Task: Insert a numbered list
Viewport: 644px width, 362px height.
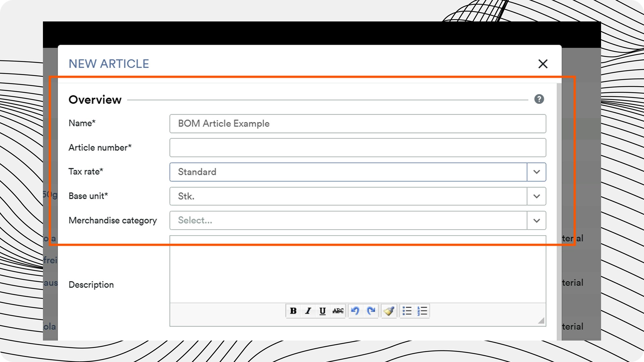Action: [x=422, y=311]
